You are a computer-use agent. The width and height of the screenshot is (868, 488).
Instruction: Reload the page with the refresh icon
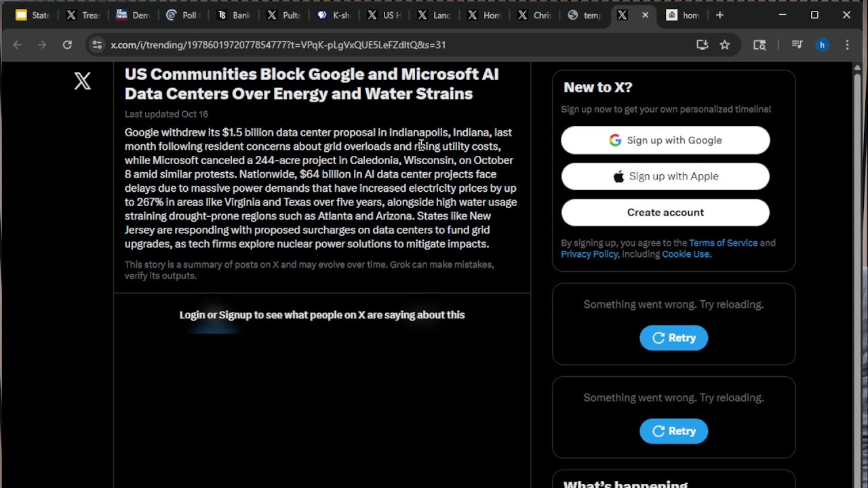tap(67, 45)
